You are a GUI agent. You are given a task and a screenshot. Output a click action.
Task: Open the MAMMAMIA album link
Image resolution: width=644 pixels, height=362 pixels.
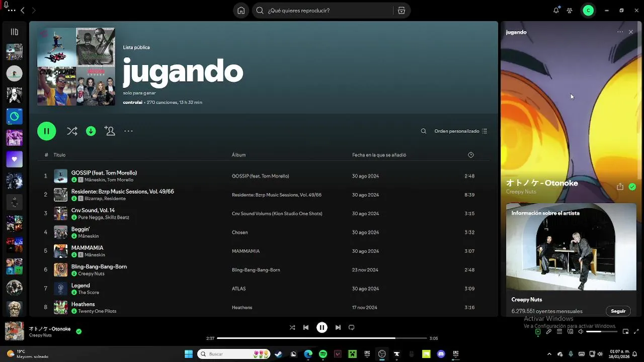(x=246, y=251)
